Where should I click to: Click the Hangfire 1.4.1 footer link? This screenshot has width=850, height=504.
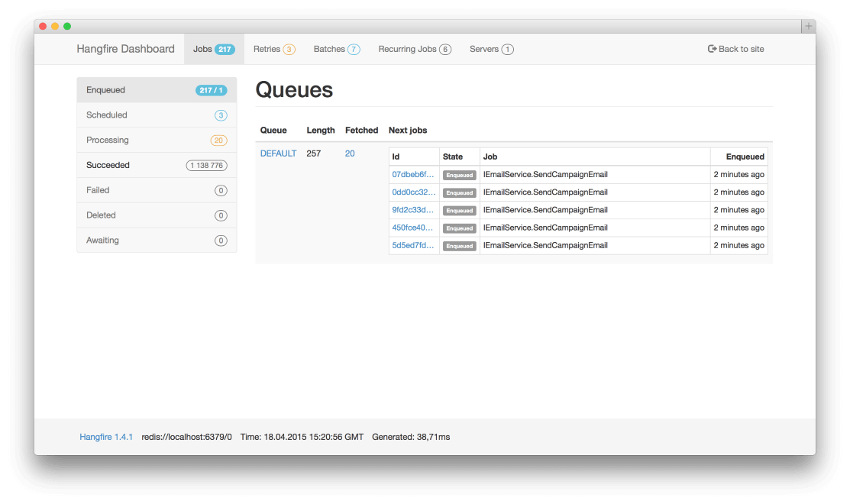tap(106, 436)
